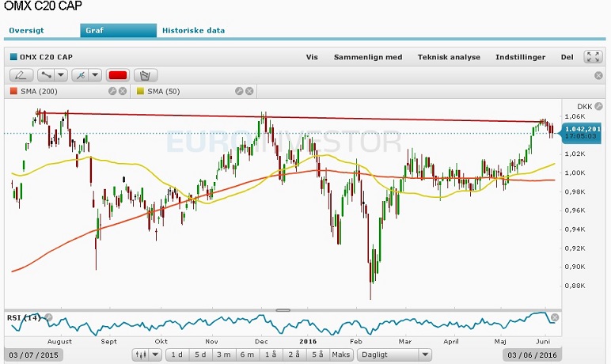
Task: Remove the SMA (50) indicator
Action: click(x=249, y=91)
